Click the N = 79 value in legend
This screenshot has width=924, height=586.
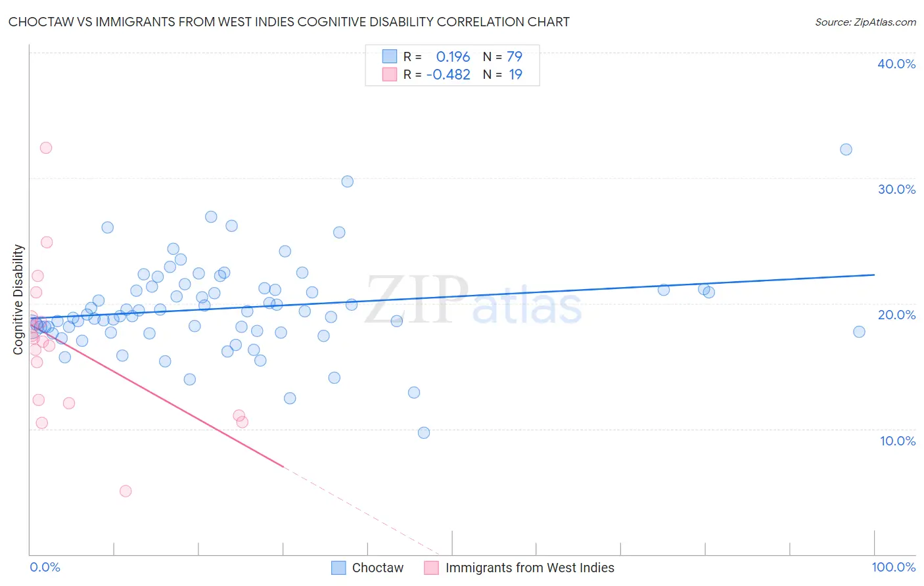click(x=503, y=56)
